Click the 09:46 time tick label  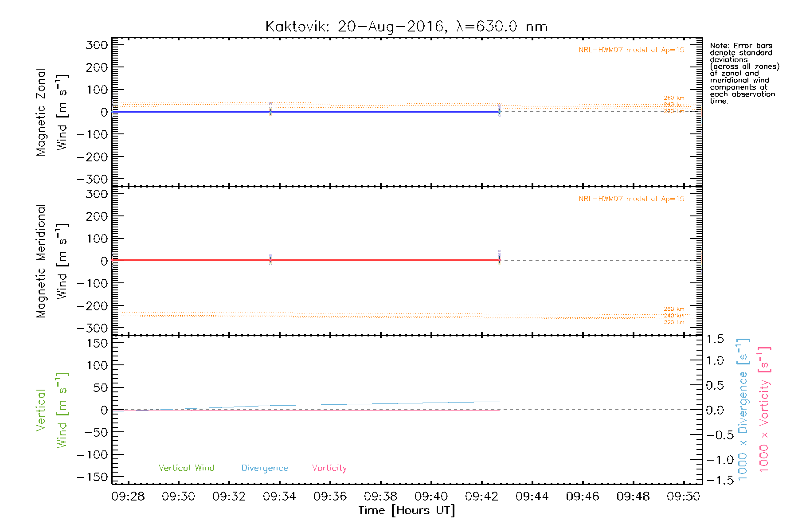pos(583,496)
